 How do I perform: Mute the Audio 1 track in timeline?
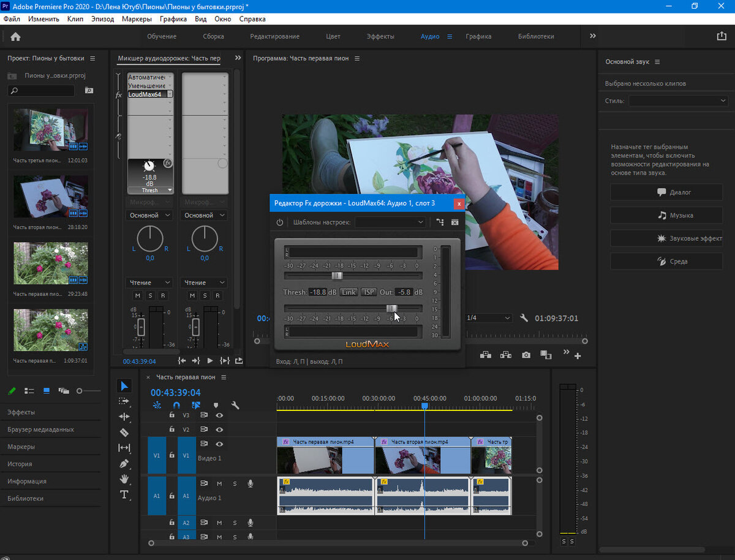pyautogui.click(x=219, y=484)
